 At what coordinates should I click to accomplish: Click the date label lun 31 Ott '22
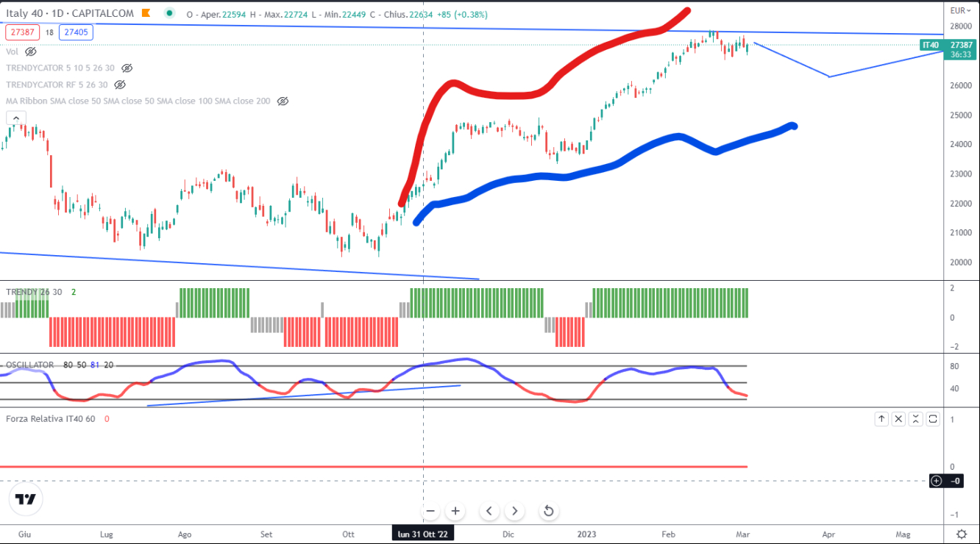click(x=423, y=534)
